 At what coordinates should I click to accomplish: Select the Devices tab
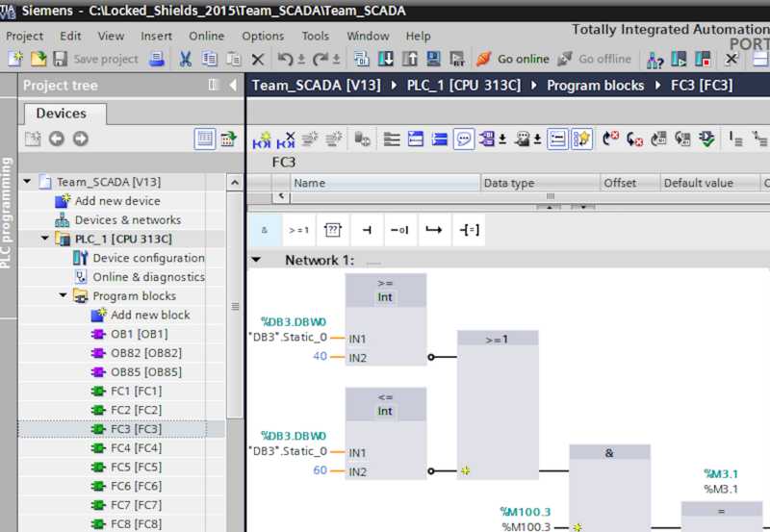click(61, 114)
